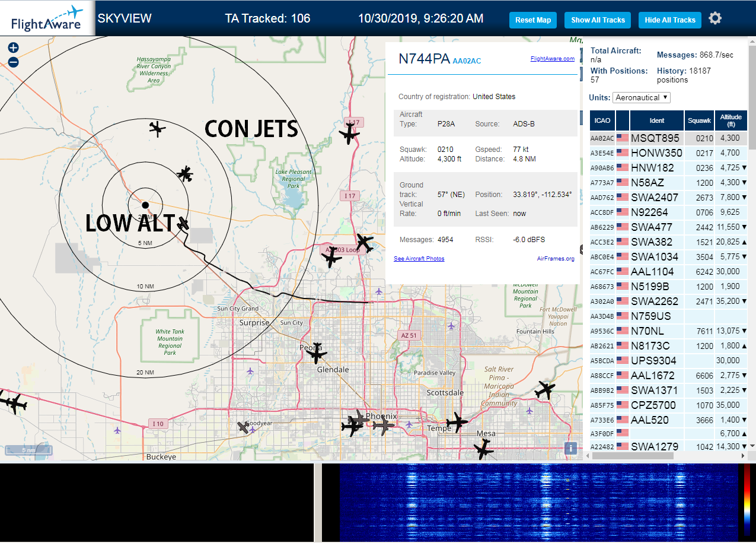Select the SWA2262 row
Screen dimensions: 756x543
coord(669,301)
